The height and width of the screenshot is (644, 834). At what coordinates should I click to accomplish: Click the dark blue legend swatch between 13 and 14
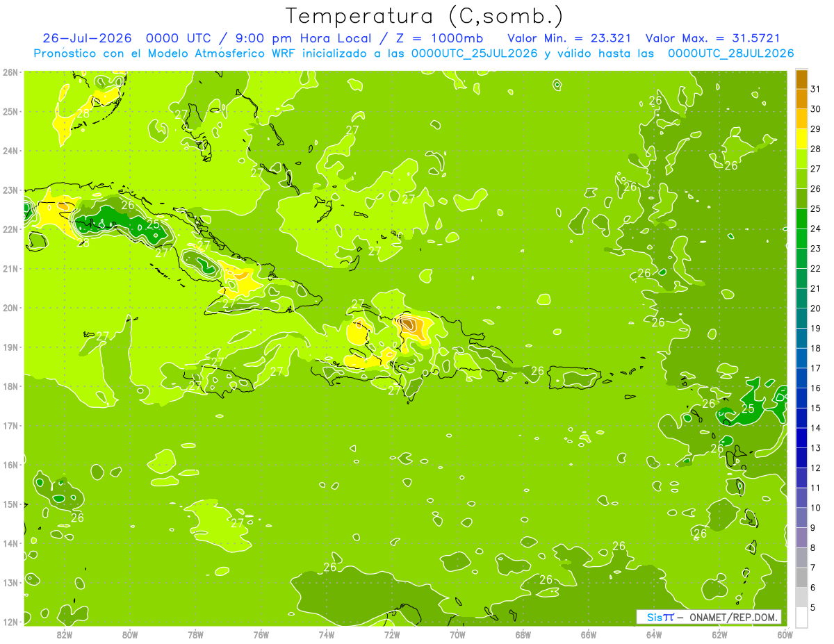[x=801, y=438]
